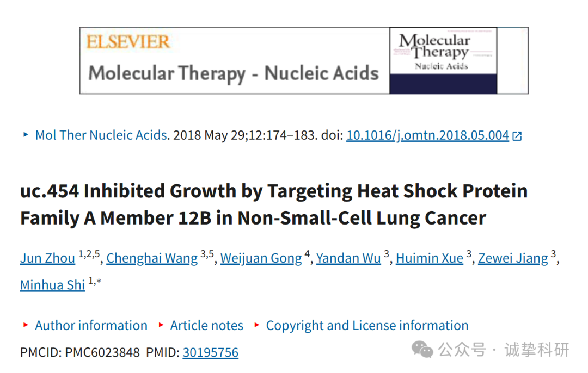Open the Molecular Therapy journal cover thumbnail
The height and width of the screenshot is (373, 588).
tap(443, 61)
